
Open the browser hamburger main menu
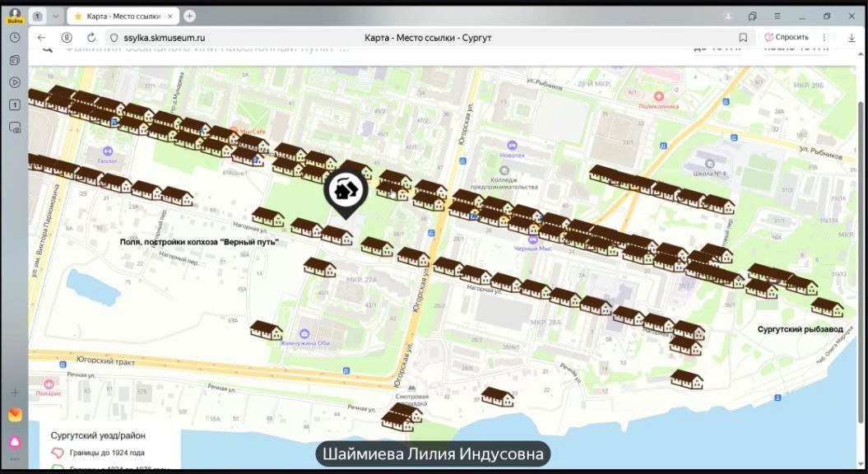point(777,16)
